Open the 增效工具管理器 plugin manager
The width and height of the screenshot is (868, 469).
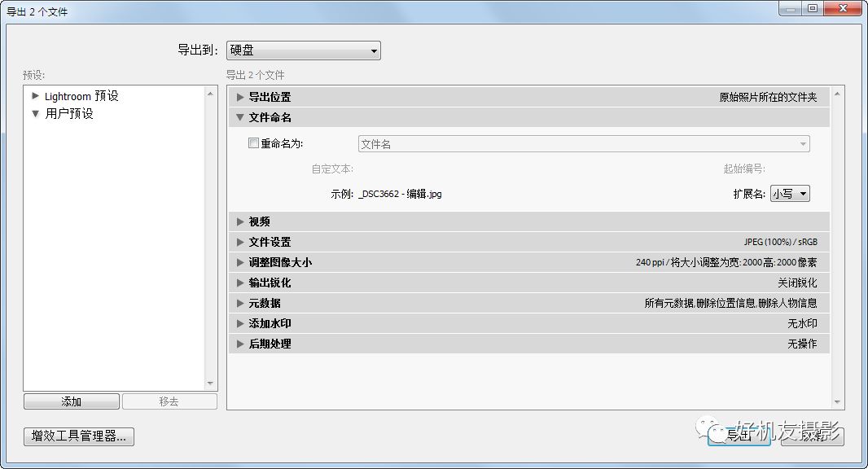78,436
